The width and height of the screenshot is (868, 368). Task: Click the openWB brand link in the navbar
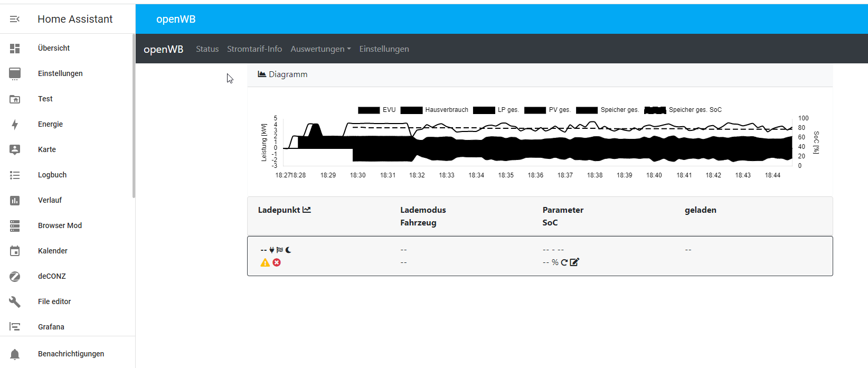(164, 49)
